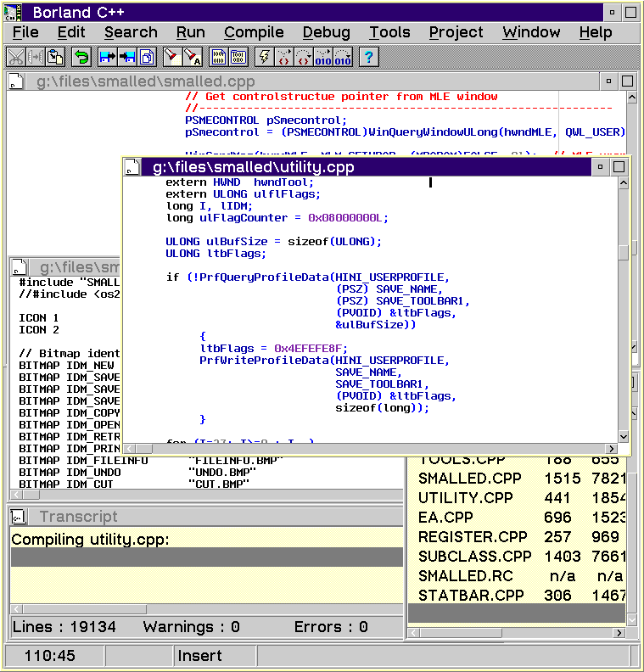Click the Cut scissors toolbar icon

point(16,57)
